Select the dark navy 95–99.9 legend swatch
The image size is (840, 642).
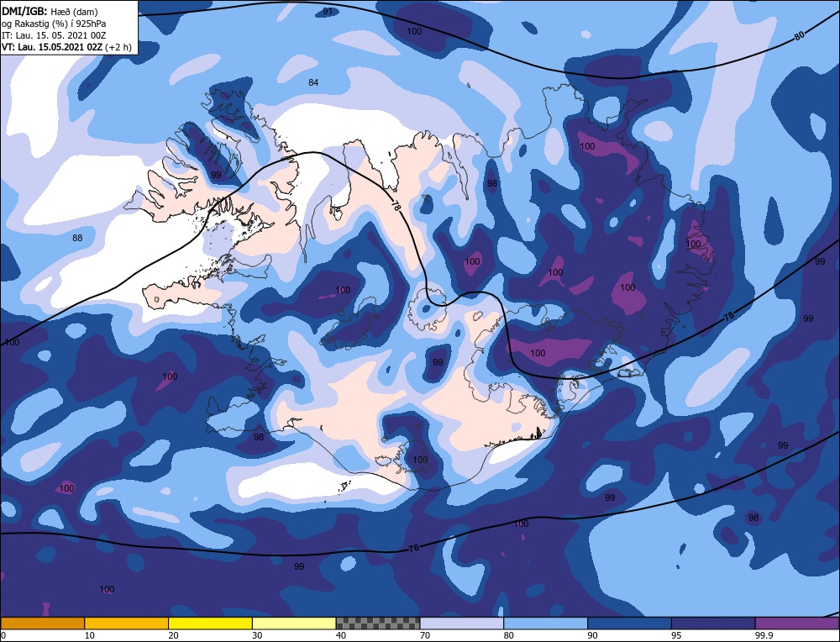[x=713, y=623]
